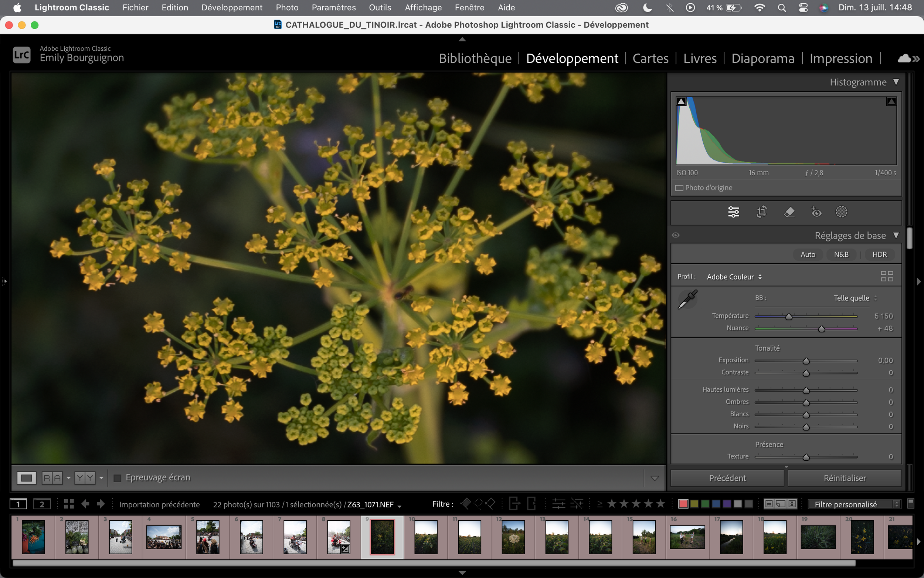Click the Réinitialiser button
Image resolution: width=924 pixels, height=578 pixels.
845,478
